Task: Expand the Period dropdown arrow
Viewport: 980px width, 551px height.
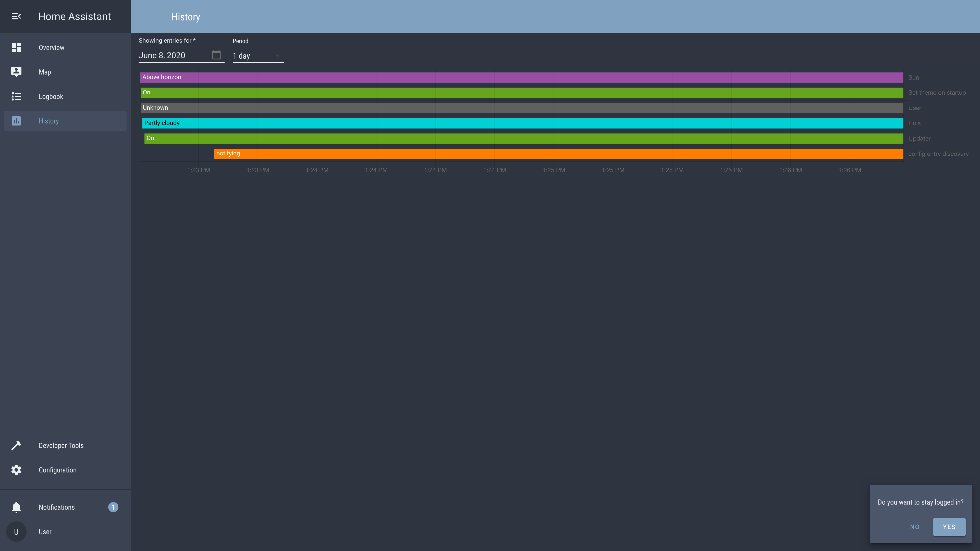Action: pyautogui.click(x=277, y=56)
